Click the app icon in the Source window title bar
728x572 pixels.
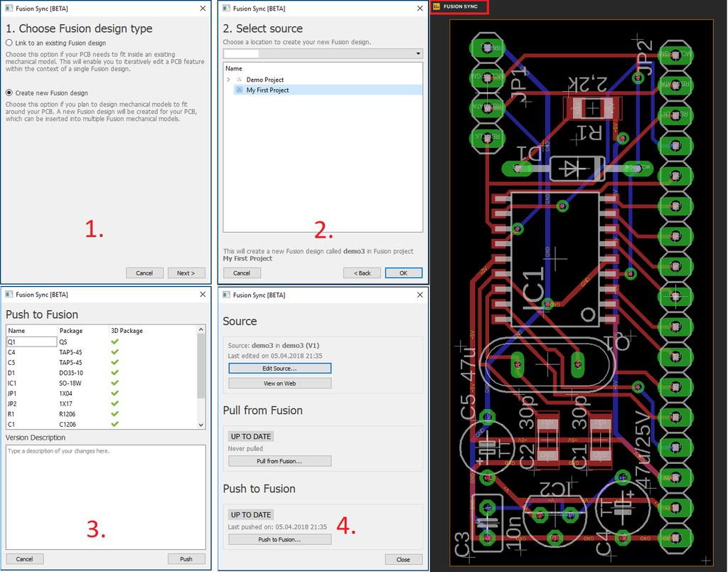coord(226,295)
